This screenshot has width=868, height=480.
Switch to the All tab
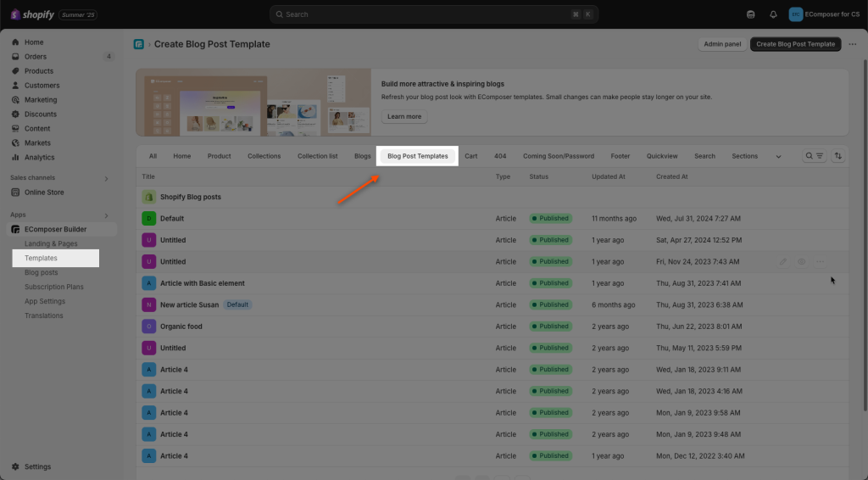point(153,156)
